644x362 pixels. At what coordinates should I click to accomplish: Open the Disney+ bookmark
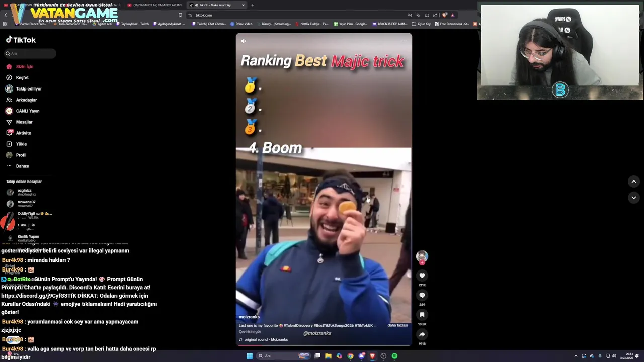tap(274, 24)
